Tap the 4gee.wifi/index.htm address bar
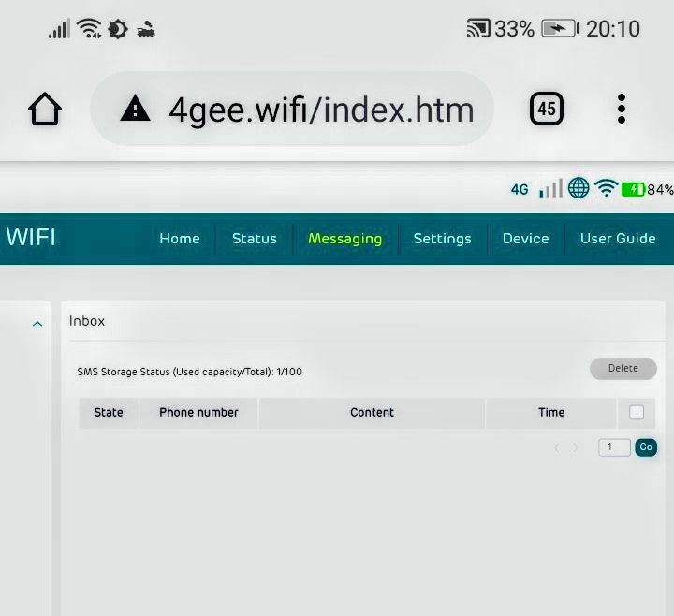 292,109
